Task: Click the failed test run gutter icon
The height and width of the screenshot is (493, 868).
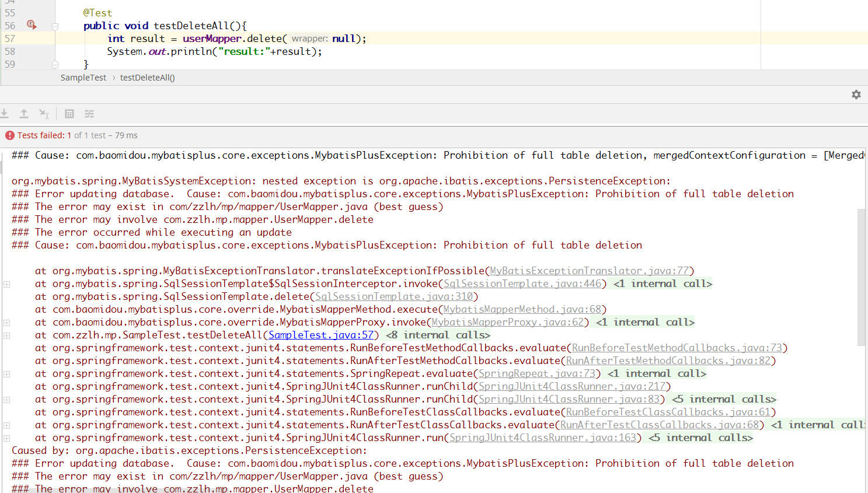Action: pyautogui.click(x=32, y=25)
